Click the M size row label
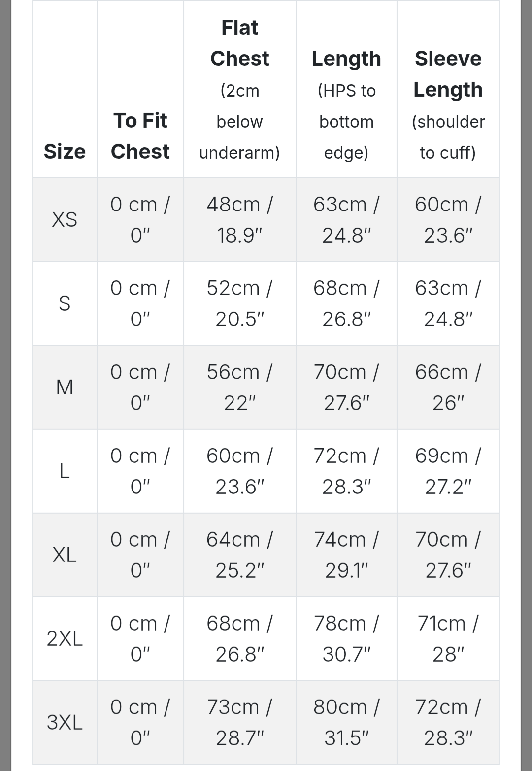 pos(65,387)
